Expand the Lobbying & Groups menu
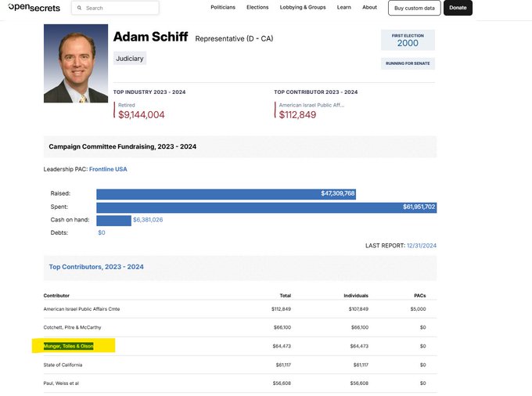The height and width of the screenshot is (396, 532). [303, 8]
